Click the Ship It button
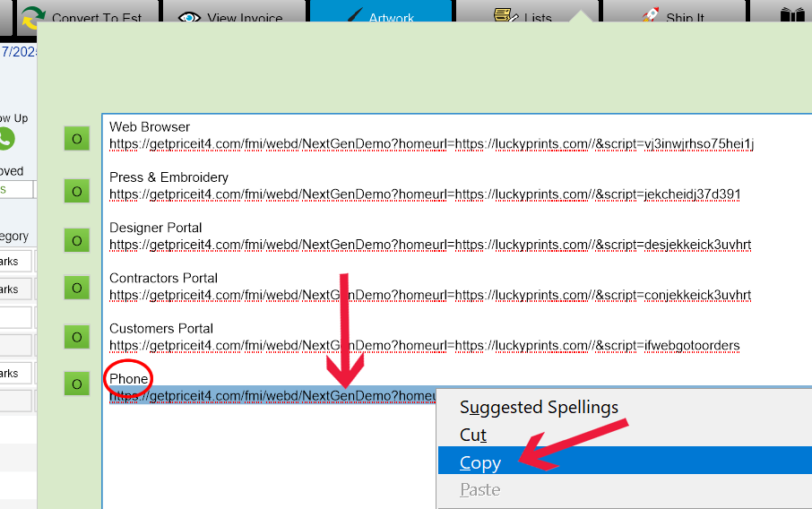The height and width of the screenshot is (509, 812). click(x=674, y=13)
